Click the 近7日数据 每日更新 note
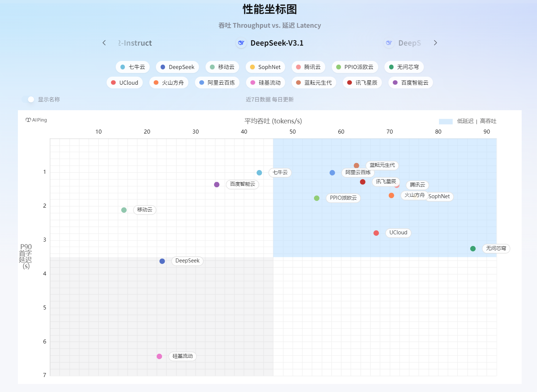Viewport: 537px width, 392px height. [270, 99]
